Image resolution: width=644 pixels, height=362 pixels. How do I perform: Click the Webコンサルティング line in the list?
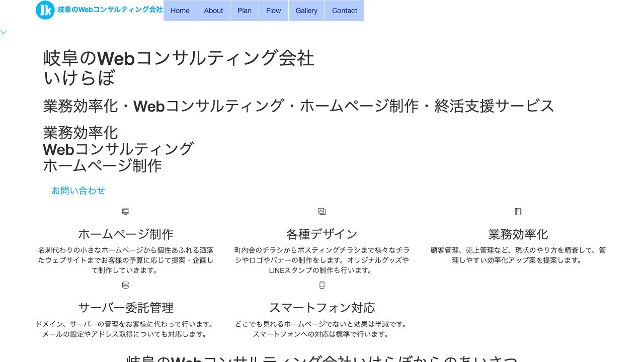(118, 149)
